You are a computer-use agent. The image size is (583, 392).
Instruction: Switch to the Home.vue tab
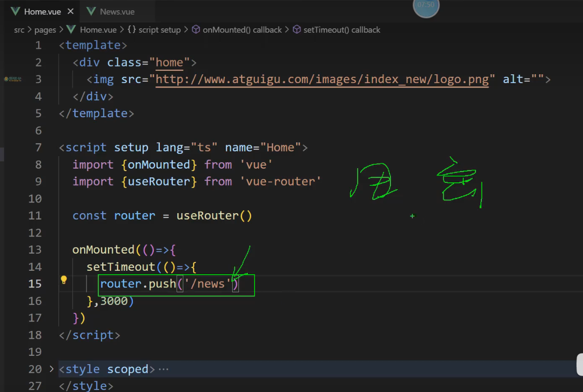tap(43, 12)
